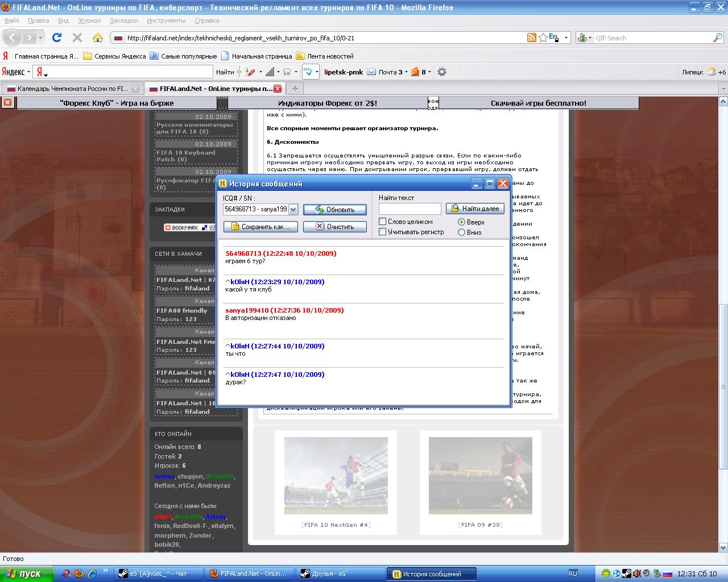
Task: Click the Яндекс logo bookmark icon
Action: tap(5, 56)
